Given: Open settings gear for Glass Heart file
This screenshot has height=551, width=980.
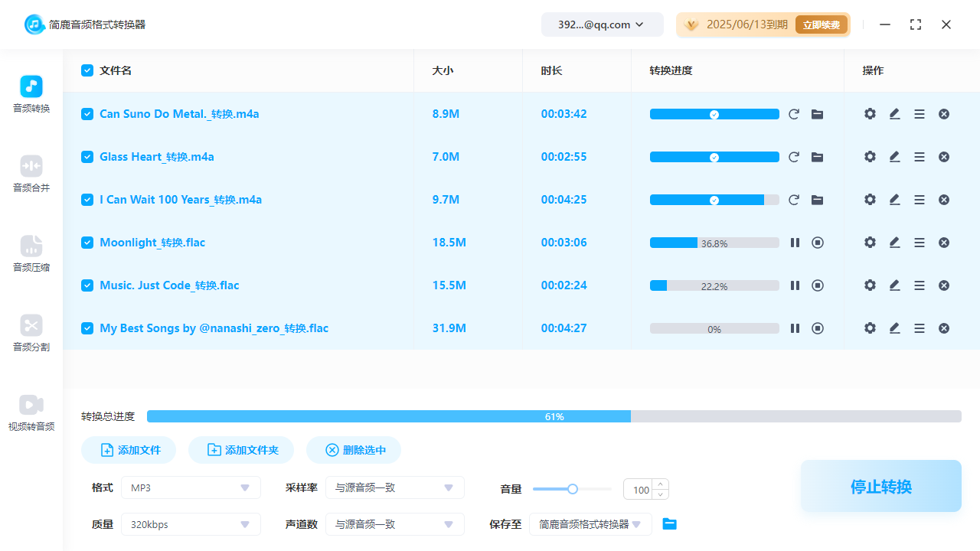Looking at the screenshot, I should 870,157.
